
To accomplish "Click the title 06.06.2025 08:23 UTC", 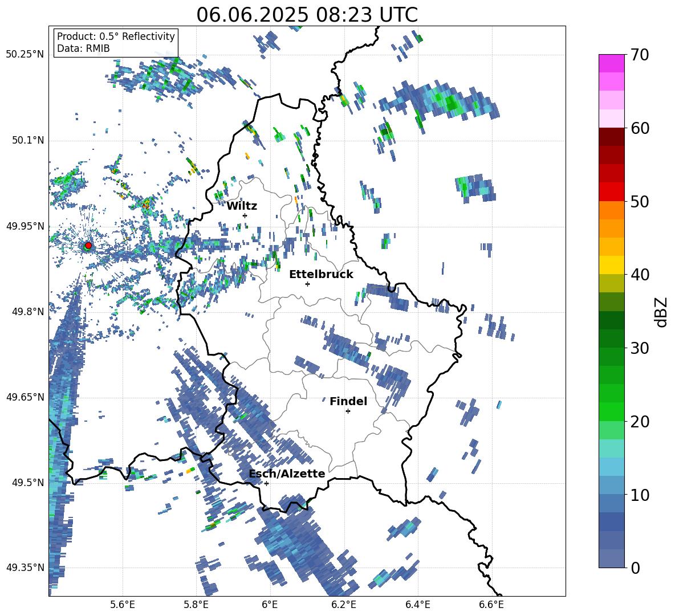I will click(x=307, y=15).
